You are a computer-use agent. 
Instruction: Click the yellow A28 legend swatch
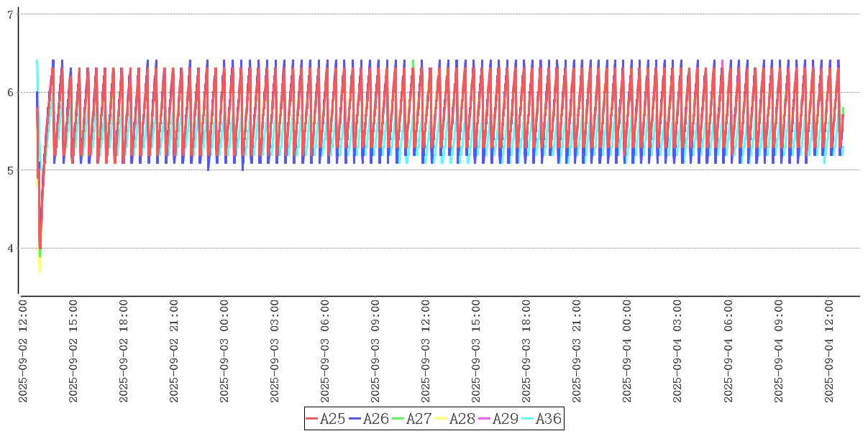click(x=442, y=419)
